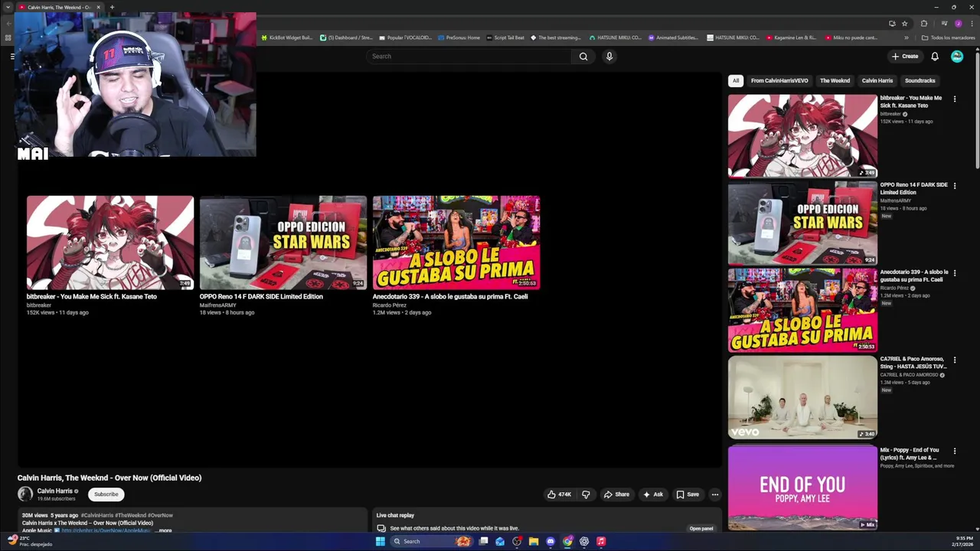Open the Ricardo Pérez channel under end-screen video
The width and height of the screenshot is (980, 551).
click(x=390, y=305)
